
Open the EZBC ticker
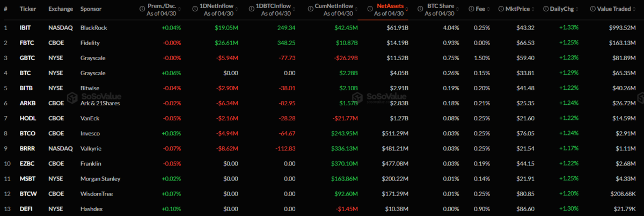[x=27, y=163]
